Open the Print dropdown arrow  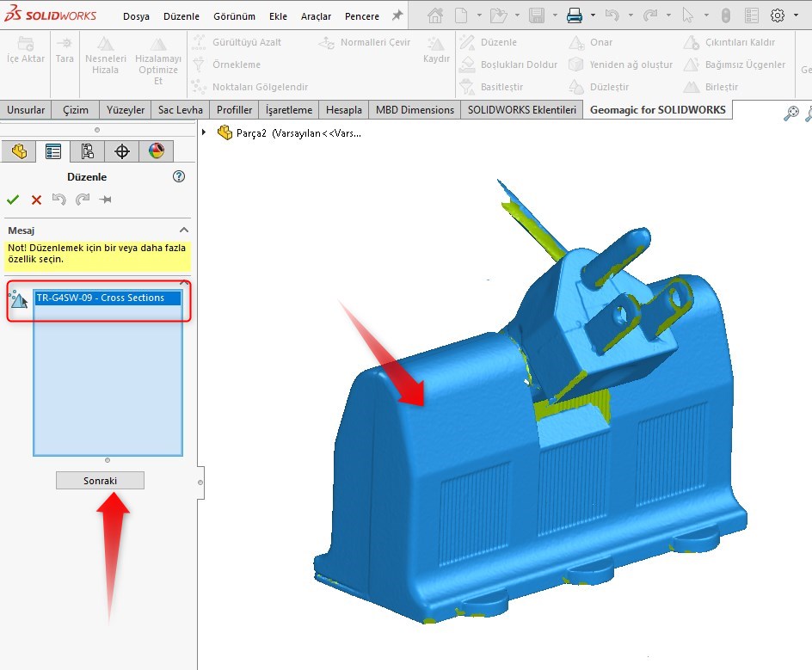click(x=593, y=15)
